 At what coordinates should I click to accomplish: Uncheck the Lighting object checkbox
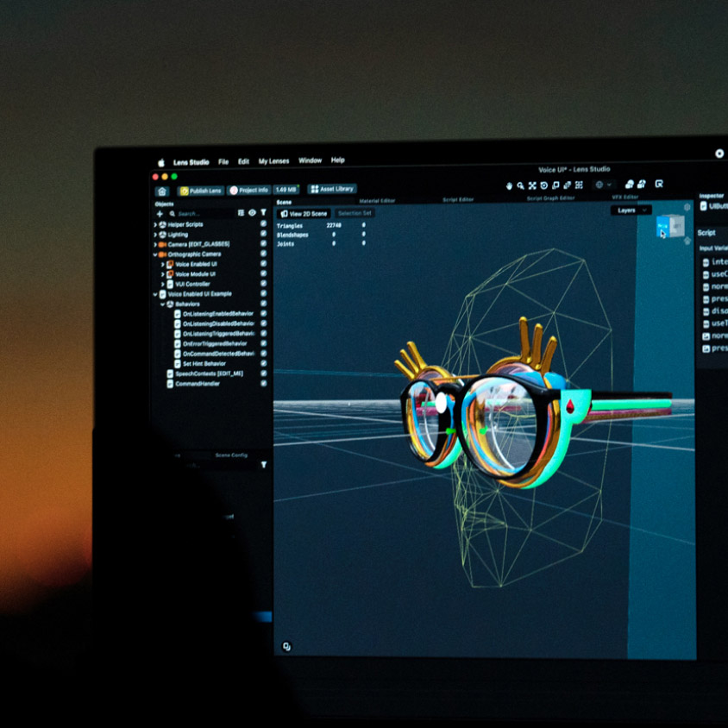263,234
